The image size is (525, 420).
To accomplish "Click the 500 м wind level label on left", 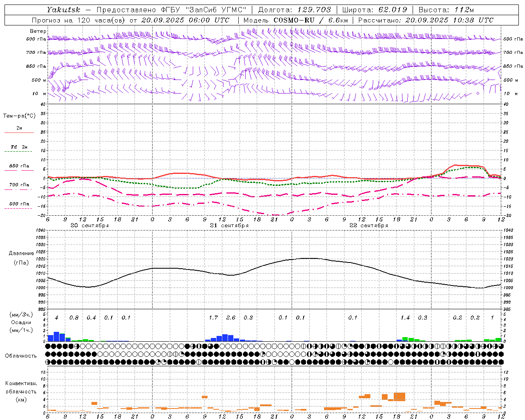I will click(39, 80).
